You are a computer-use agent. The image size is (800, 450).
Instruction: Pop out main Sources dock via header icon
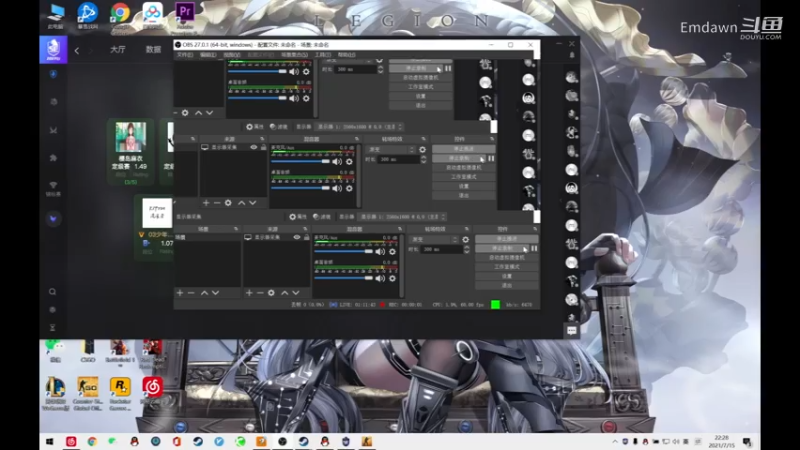[x=305, y=229]
